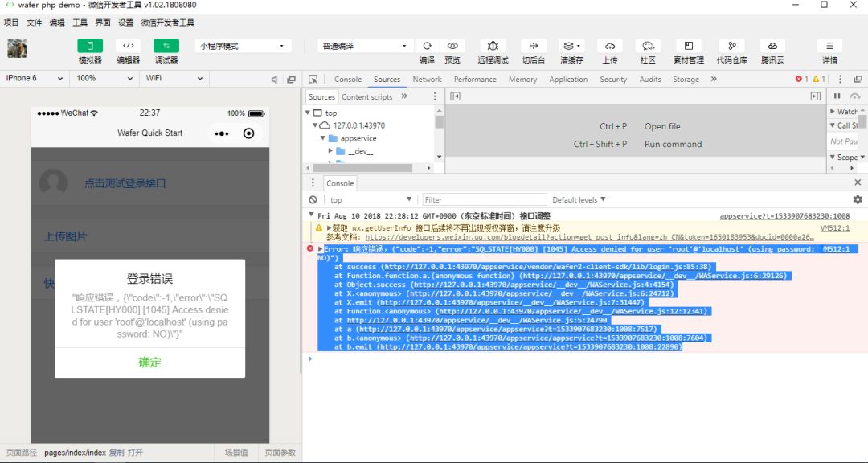
Task: Toggle the 编辑器 editor panel button
Action: tap(129, 46)
